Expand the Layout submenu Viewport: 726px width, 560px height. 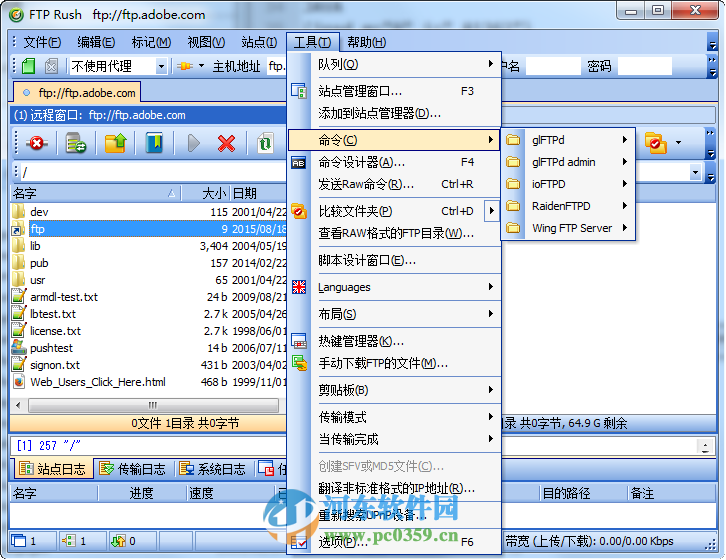491,314
